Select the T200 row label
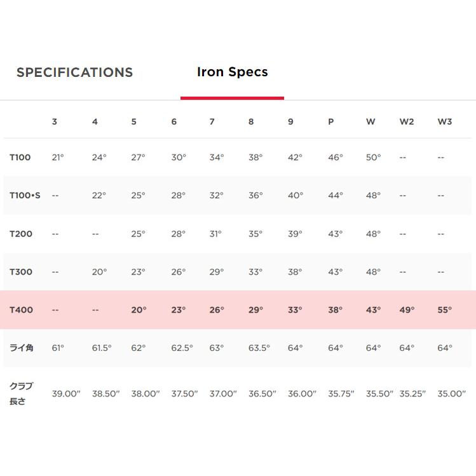Viewport: 476px width, 476px height. 20,234
